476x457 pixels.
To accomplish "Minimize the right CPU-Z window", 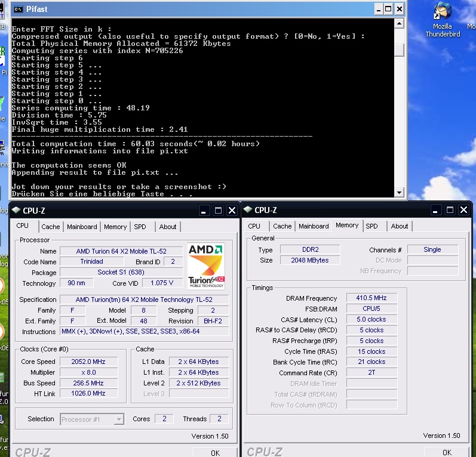I will [x=435, y=210].
